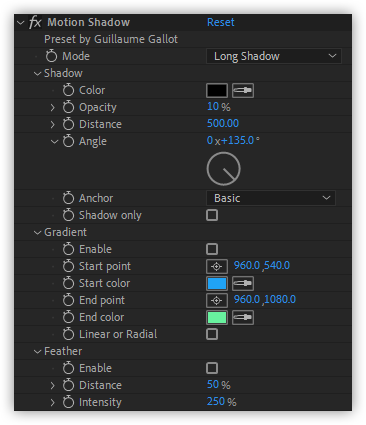
Task: Toggle the End point stopwatch
Action: (x=68, y=300)
